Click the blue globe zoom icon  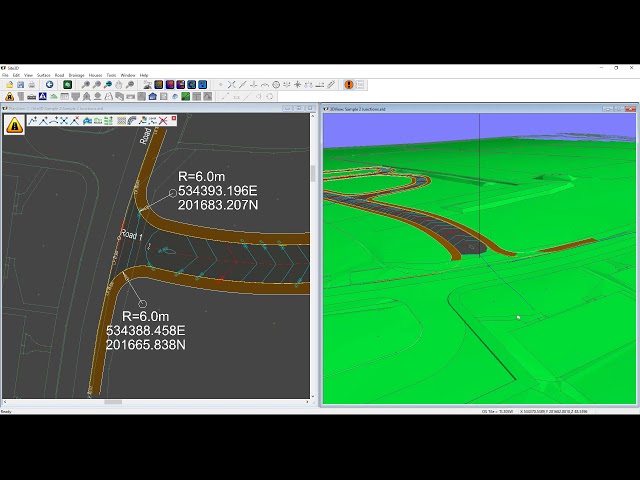(x=108, y=85)
